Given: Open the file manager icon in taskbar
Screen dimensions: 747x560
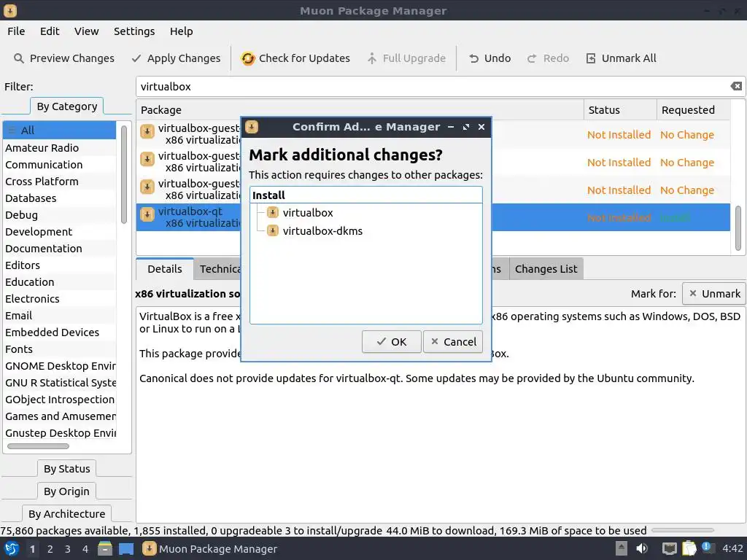Looking at the screenshot, I should (x=105, y=548).
